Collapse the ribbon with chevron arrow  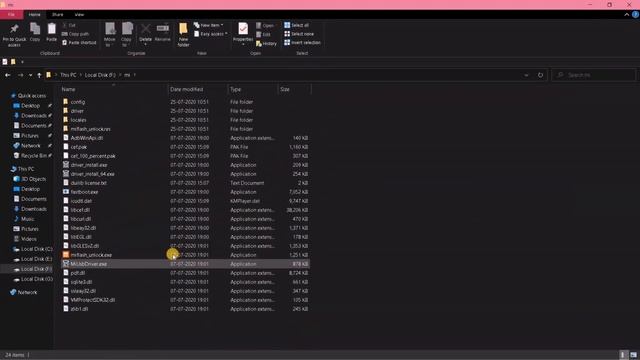[627, 15]
